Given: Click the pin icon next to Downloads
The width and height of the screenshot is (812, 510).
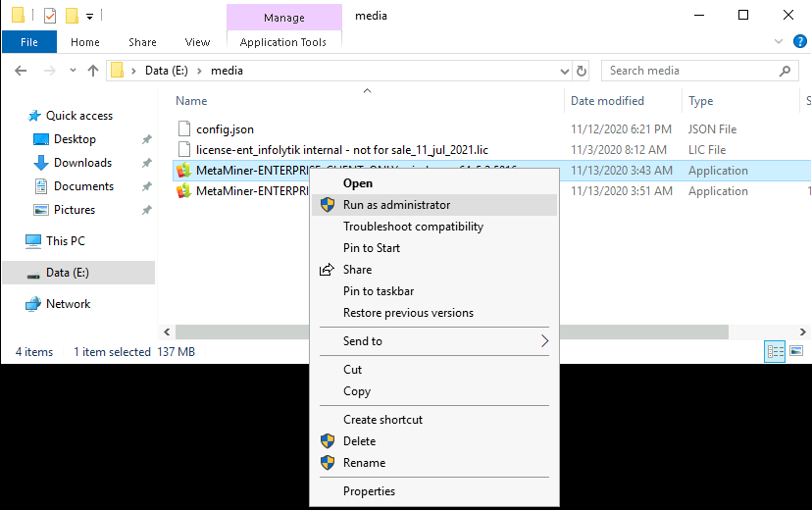Looking at the screenshot, I should 147,163.
